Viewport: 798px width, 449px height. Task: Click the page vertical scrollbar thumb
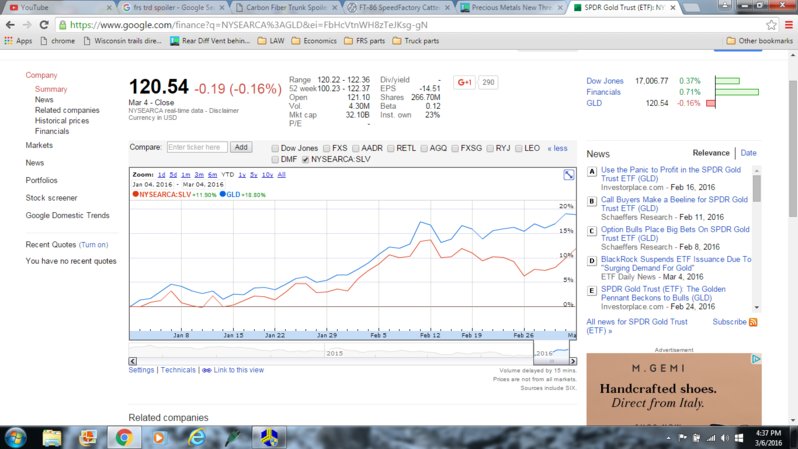point(793,149)
